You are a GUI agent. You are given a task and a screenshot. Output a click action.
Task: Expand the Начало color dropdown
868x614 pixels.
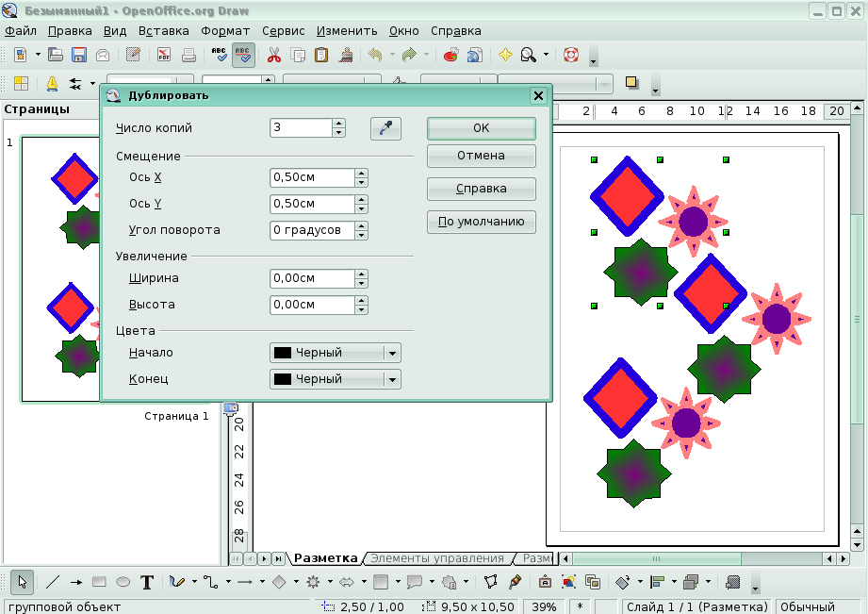pyautogui.click(x=393, y=353)
